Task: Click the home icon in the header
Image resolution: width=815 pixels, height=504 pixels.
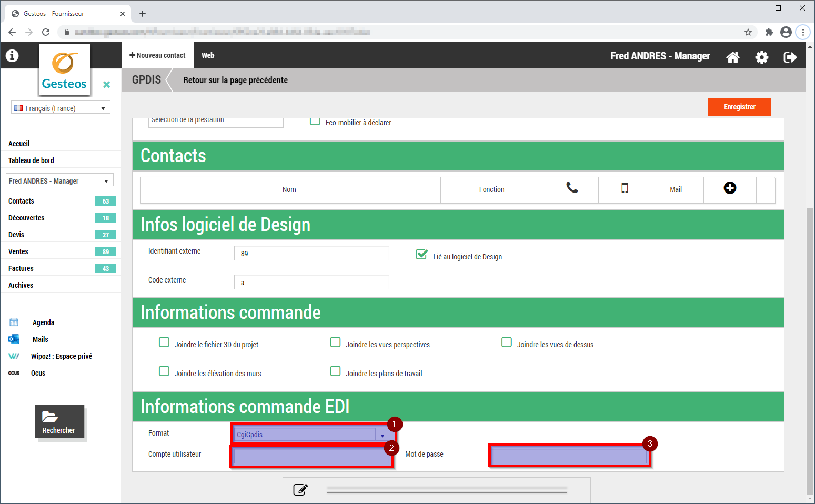Action: coord(732,57)
